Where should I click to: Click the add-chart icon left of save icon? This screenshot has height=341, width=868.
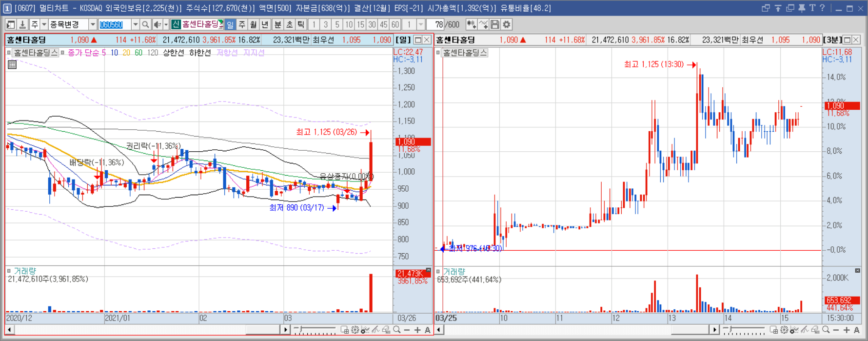(471, 24)
